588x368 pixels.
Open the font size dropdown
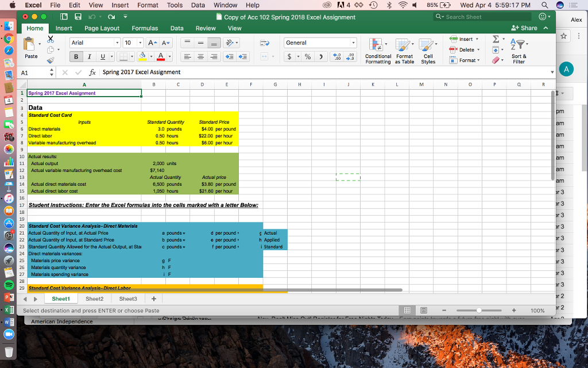pos(140,43)
